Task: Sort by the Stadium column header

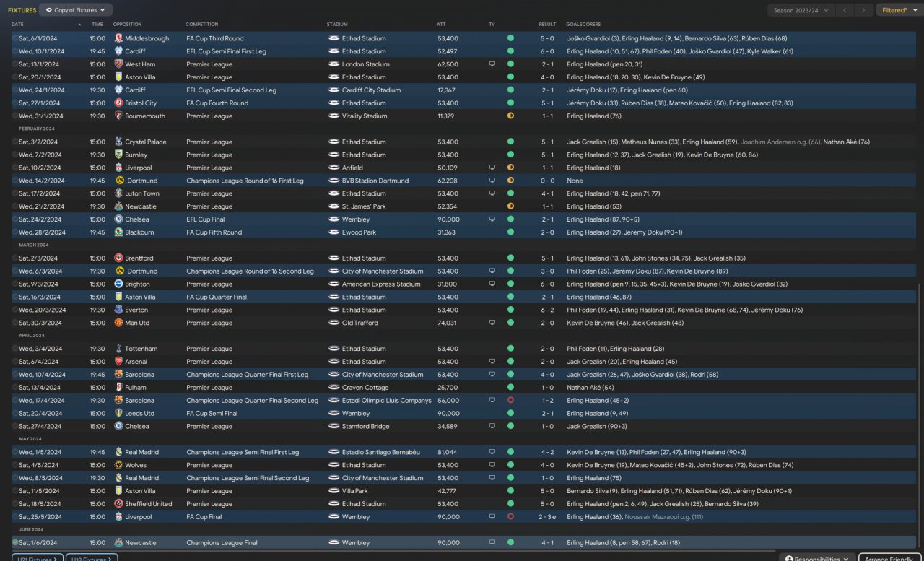Action: click(x=336, y=25)
